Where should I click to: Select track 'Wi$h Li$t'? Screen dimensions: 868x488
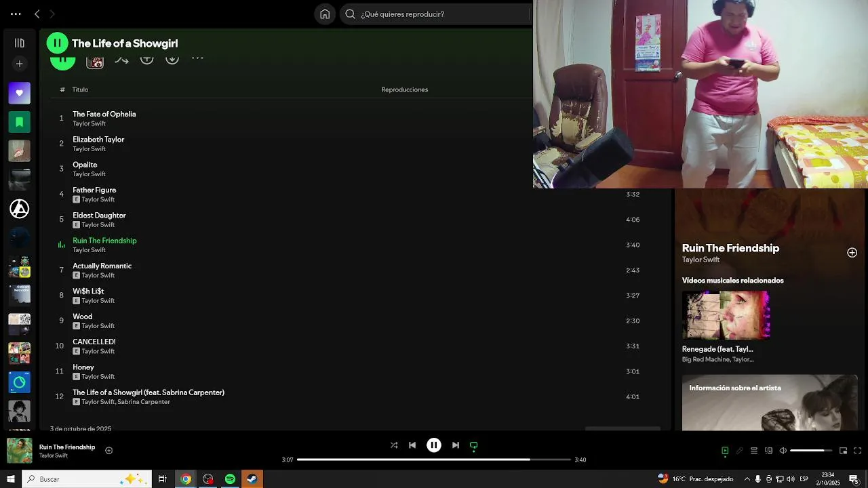(x=88, y=291)
